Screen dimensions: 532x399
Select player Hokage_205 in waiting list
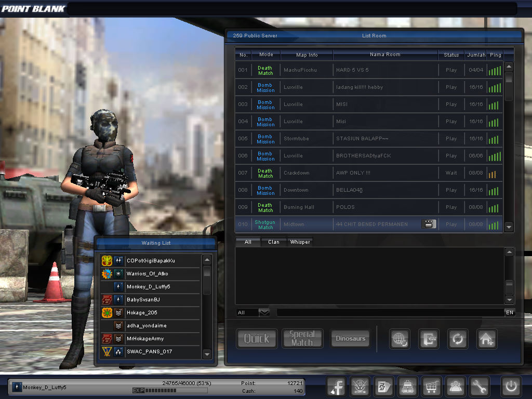(150, 312)
